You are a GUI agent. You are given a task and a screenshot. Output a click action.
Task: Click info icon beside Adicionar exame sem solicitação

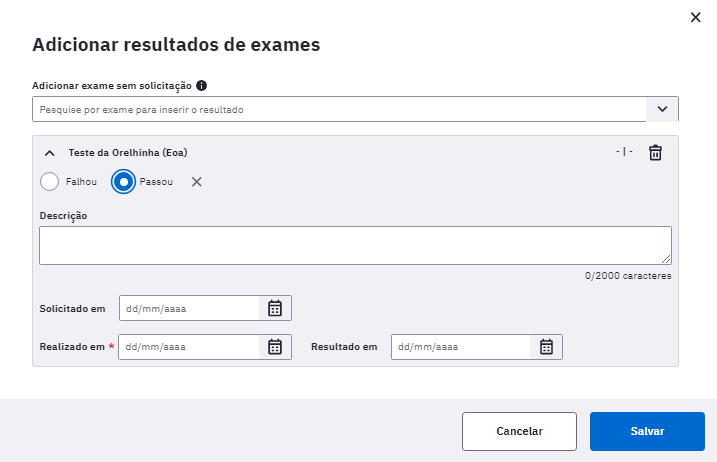(x=201, y=86)
